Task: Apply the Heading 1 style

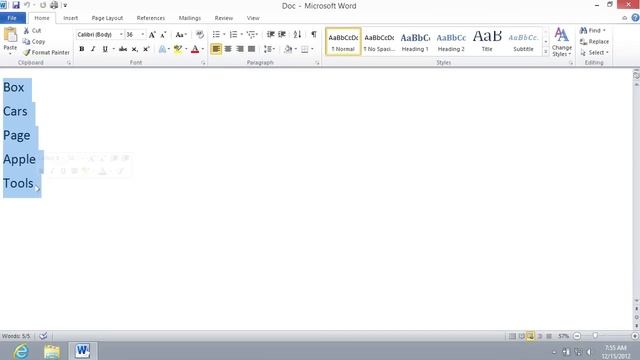Action: [415, 42]
